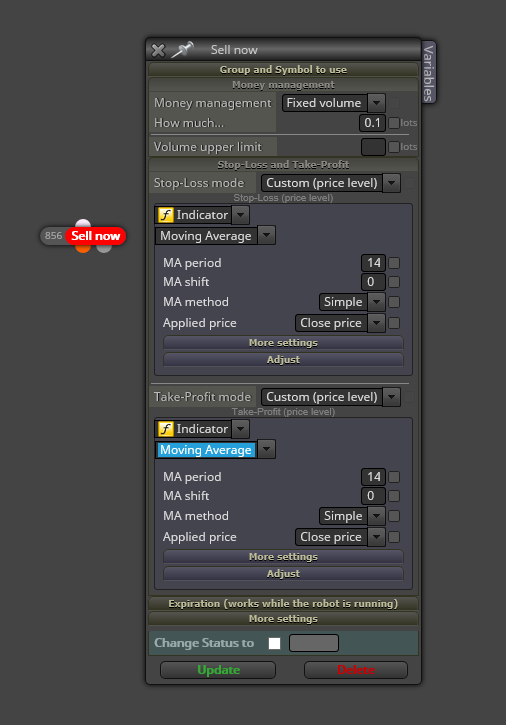
Task: Click orange output connector under Sell now block
Action: [83, 248]
